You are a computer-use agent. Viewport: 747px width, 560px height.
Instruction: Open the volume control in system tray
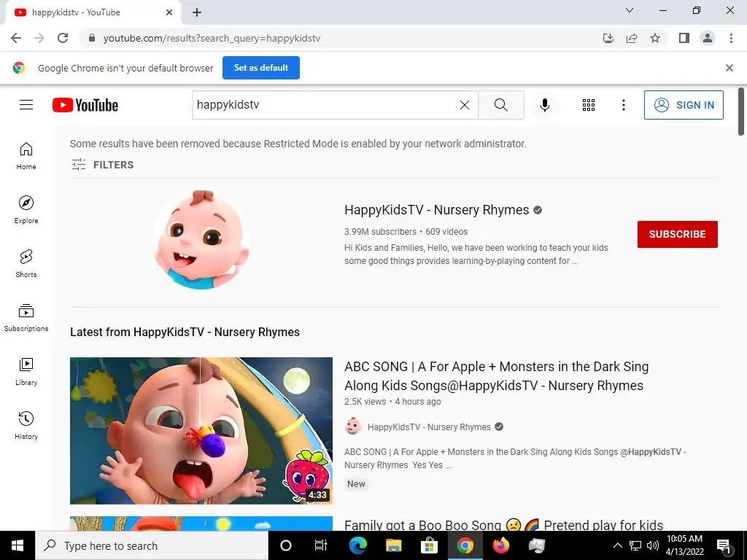tap(653, 545)
